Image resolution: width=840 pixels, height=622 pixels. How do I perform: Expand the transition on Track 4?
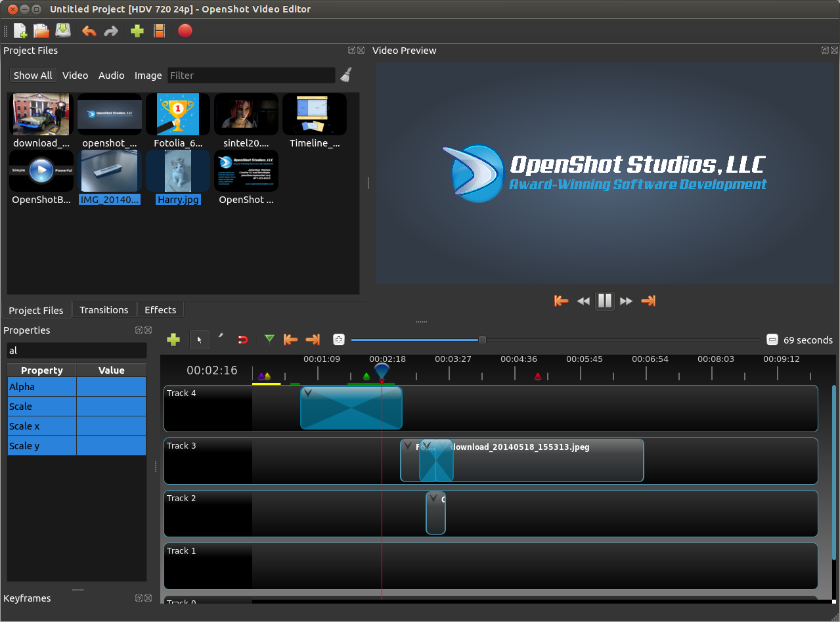click(307, 392)
